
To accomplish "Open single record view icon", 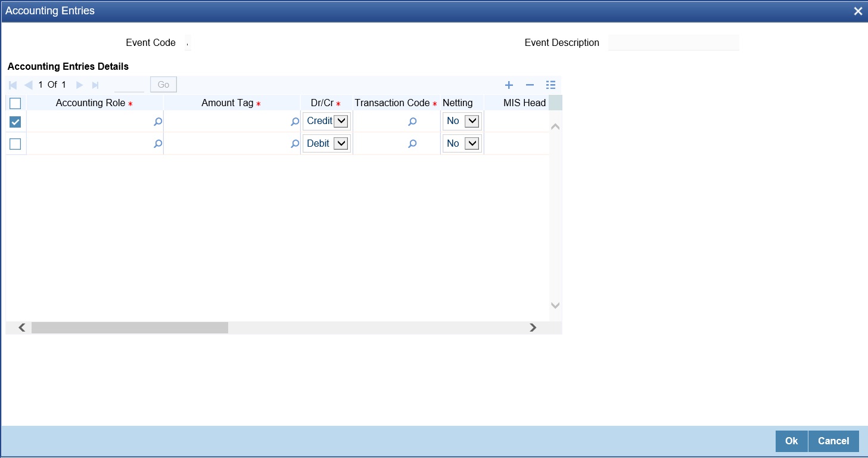I will [x=550, y=85].
